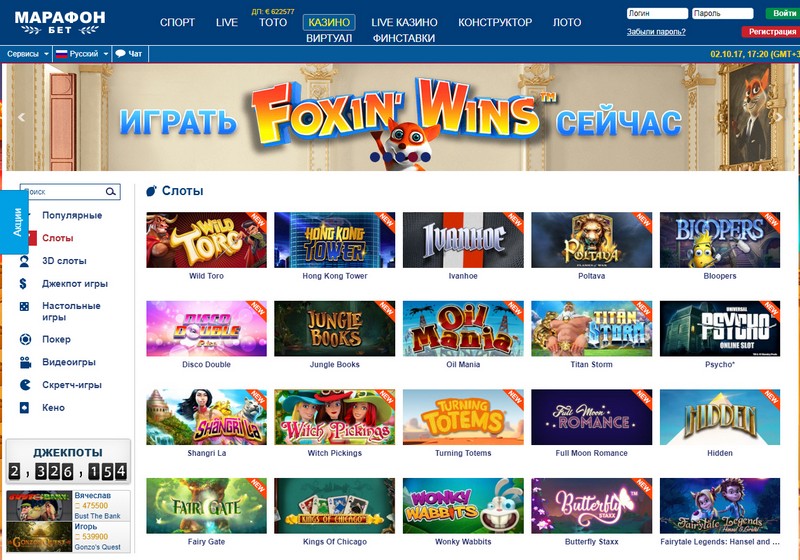Open the Wild Toro slot thumbnail
This screenshot has height=560, width=800.
(206, 240)
